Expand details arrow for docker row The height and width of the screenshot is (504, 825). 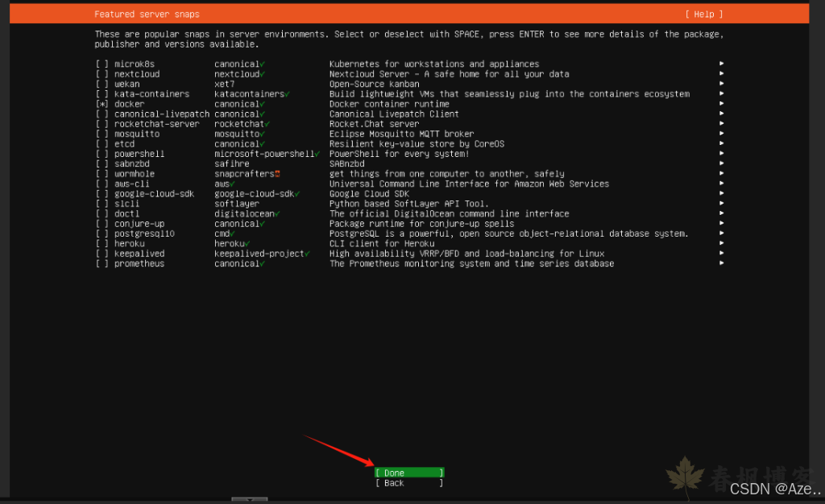coord(721,104)
